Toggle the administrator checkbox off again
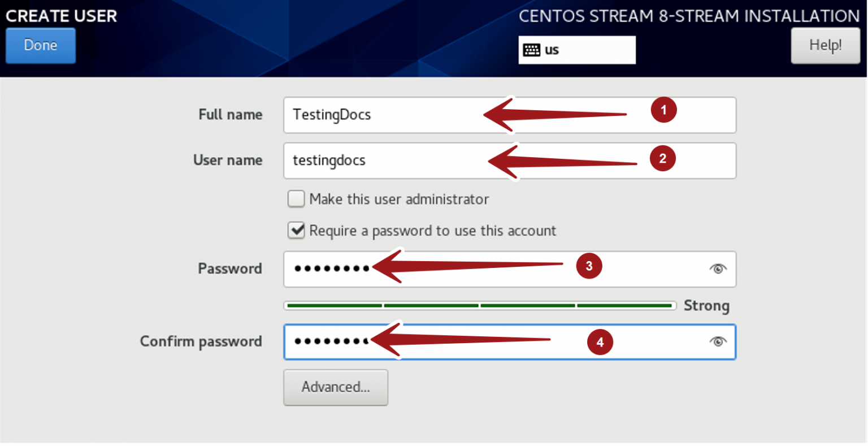The width and height of the screenshot is (868, 446). click(x=296, y=199)
